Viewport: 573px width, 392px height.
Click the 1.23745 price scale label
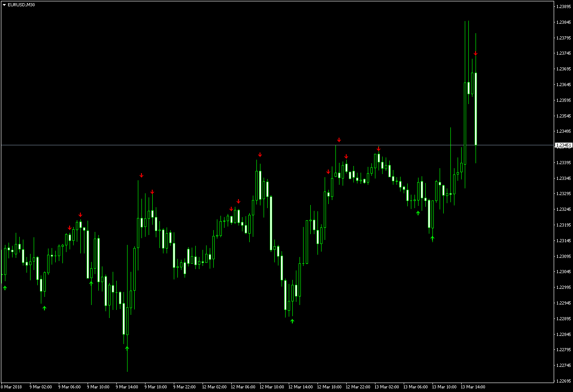point(564,53)
